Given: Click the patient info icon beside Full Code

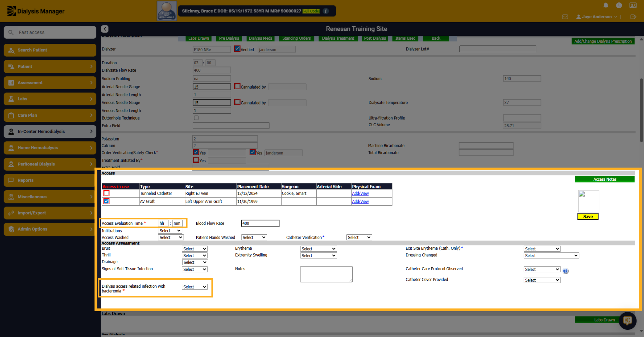Looking at the screenshot, I should (x=326, y=11).
